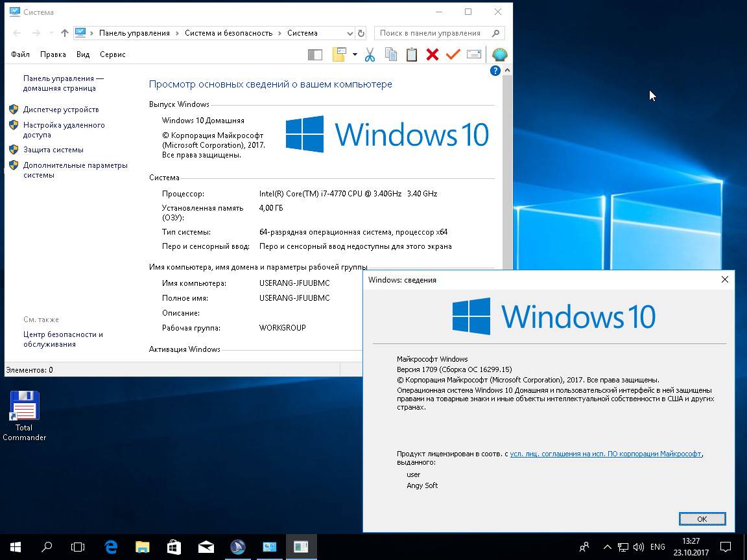The width and height of the screenshot is (747, 560).
Task: Open Панель управления — домашняя страница link
Action: click(64, 84)
